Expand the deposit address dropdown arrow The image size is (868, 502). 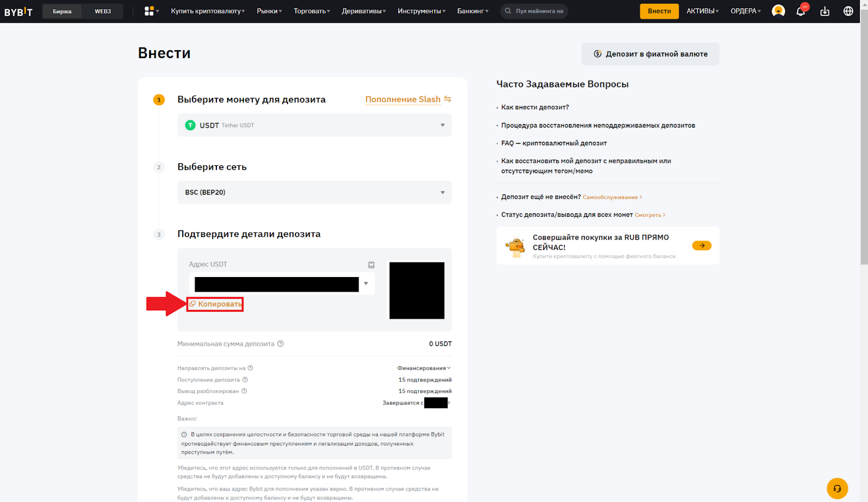click(x=366, y=284)
